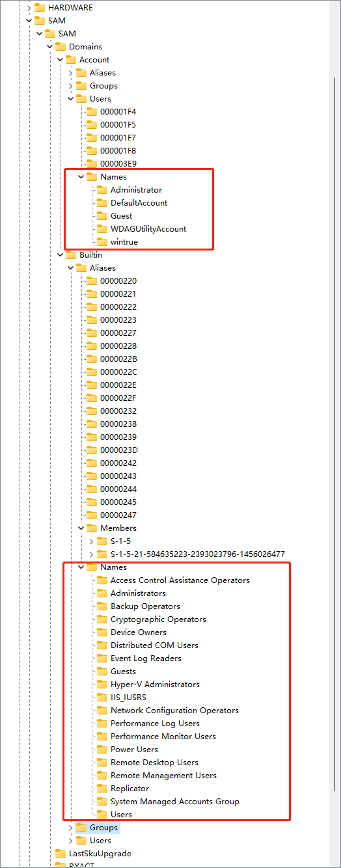Select System Managed Accounts Group key
This screenshot has width=341, height=868.
[174, 802]
